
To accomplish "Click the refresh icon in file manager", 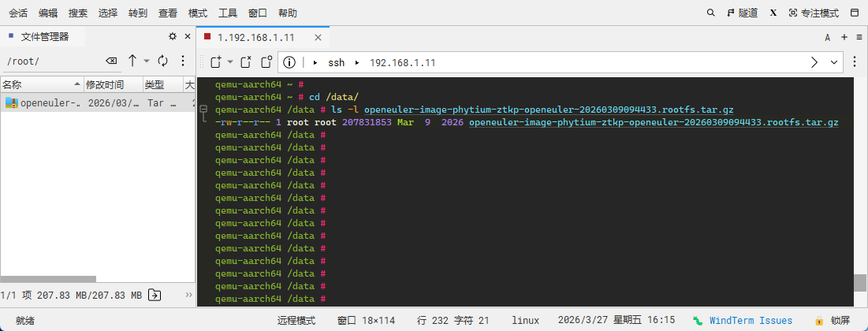I will pos(163,61).
